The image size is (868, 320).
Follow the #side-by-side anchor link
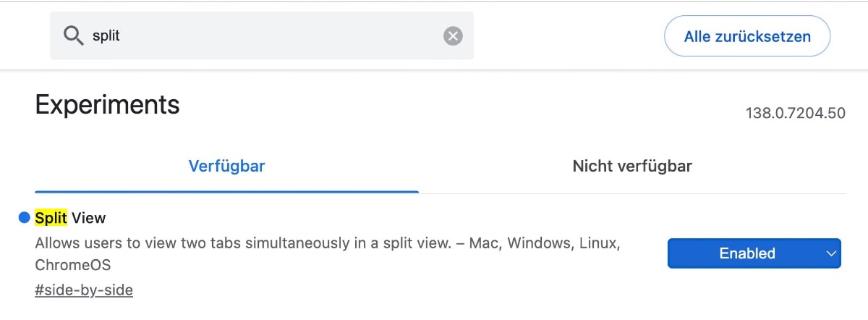point(84,290)
